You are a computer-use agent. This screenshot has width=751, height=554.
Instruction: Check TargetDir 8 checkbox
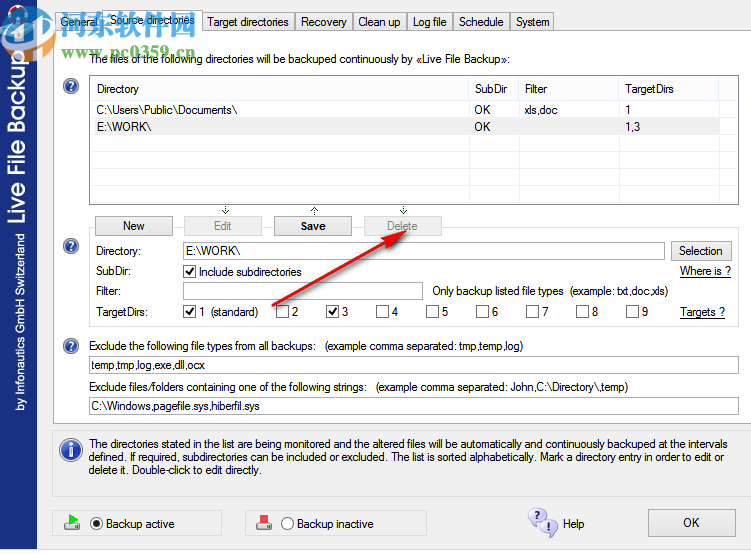pos(582,312)
